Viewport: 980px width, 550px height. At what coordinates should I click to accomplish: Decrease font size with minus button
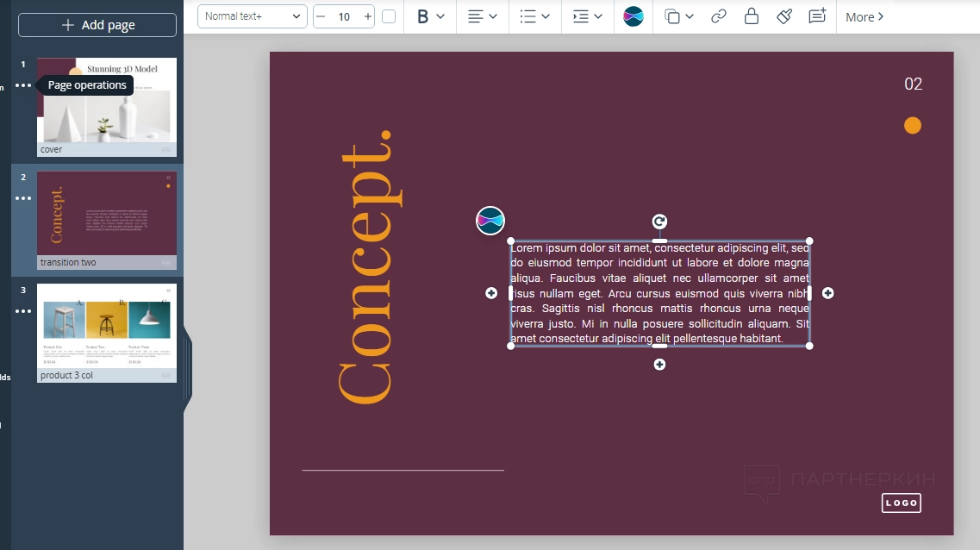click(x=321, y=16)
